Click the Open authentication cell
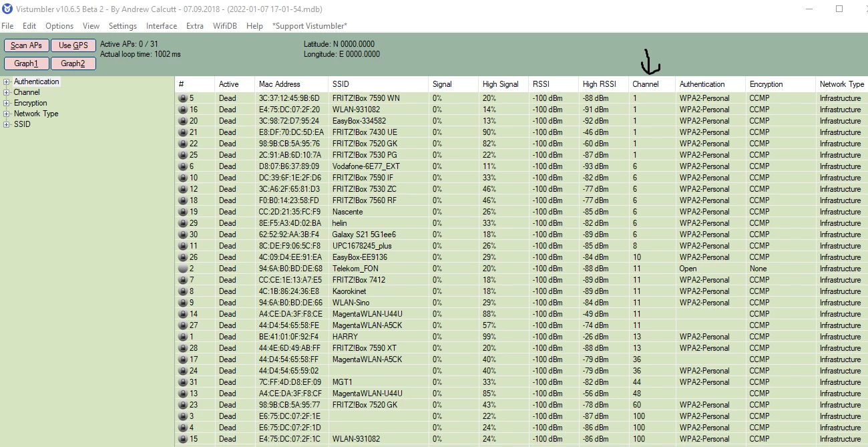 [x=688, y=269]
